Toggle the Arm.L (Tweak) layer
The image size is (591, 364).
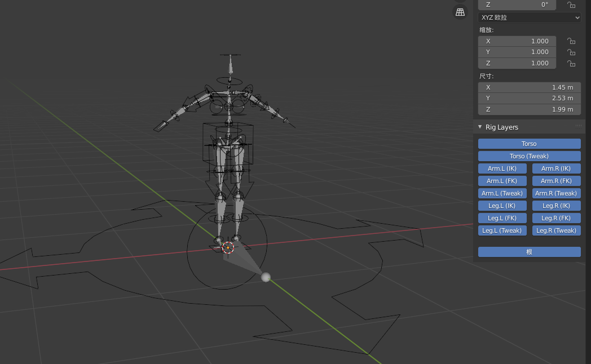click(502, 193)
